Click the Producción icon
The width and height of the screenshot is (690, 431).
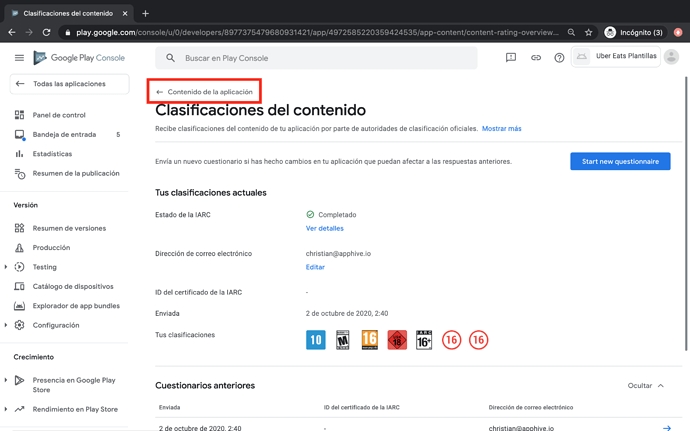pyautogui.click(x=19, y=247)
